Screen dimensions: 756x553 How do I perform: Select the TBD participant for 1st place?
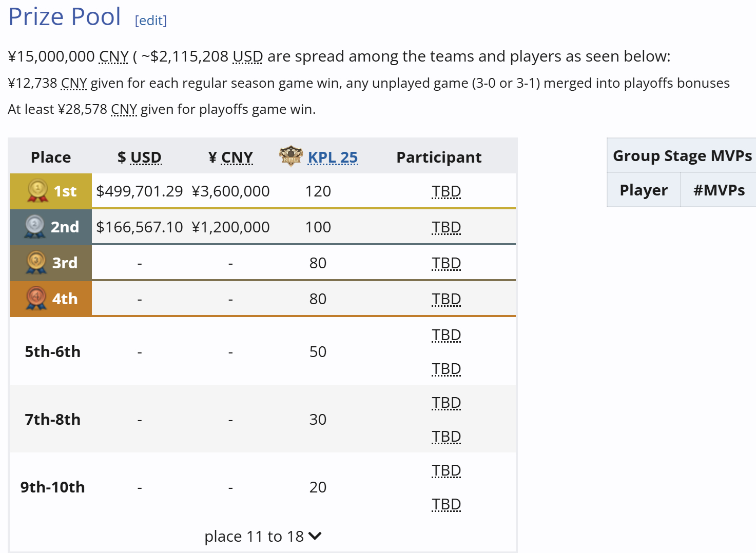coord(447,191)
